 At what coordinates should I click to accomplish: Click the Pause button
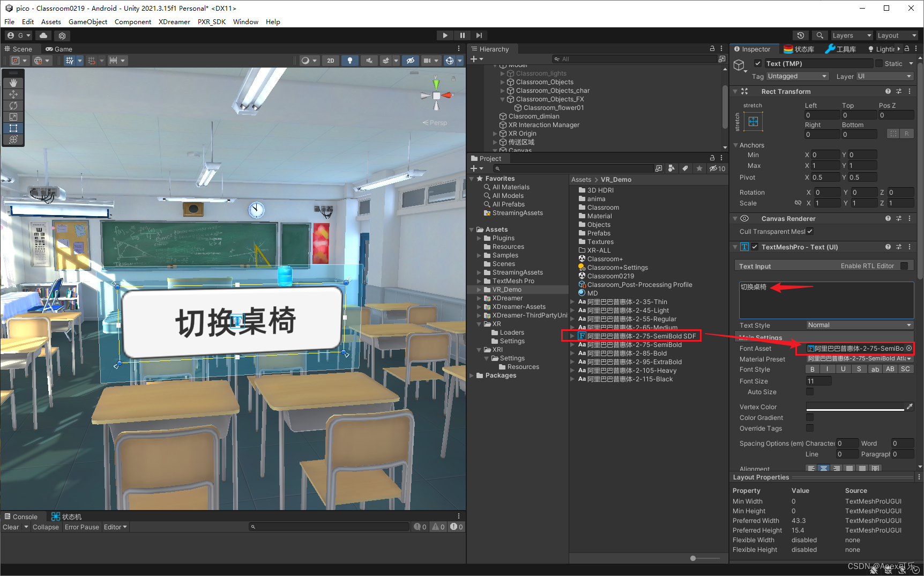pyautogui.click(x=462, y=35)
